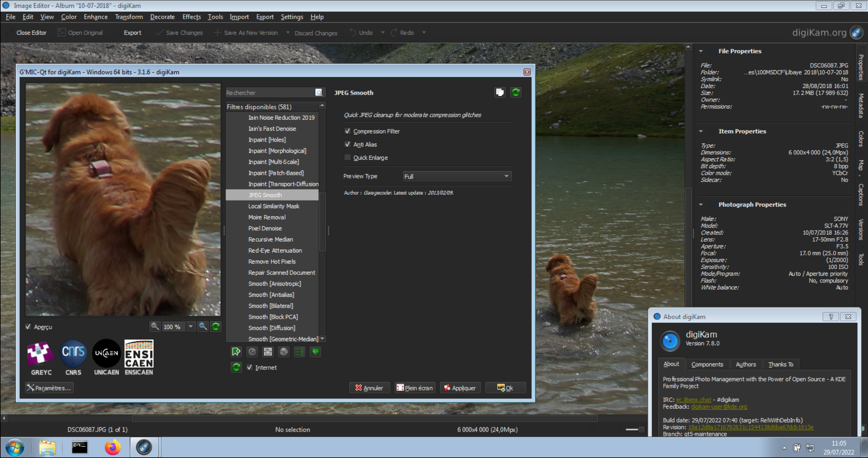
Task: Open the 100 % zoom level dropdown
Action: 191,326
